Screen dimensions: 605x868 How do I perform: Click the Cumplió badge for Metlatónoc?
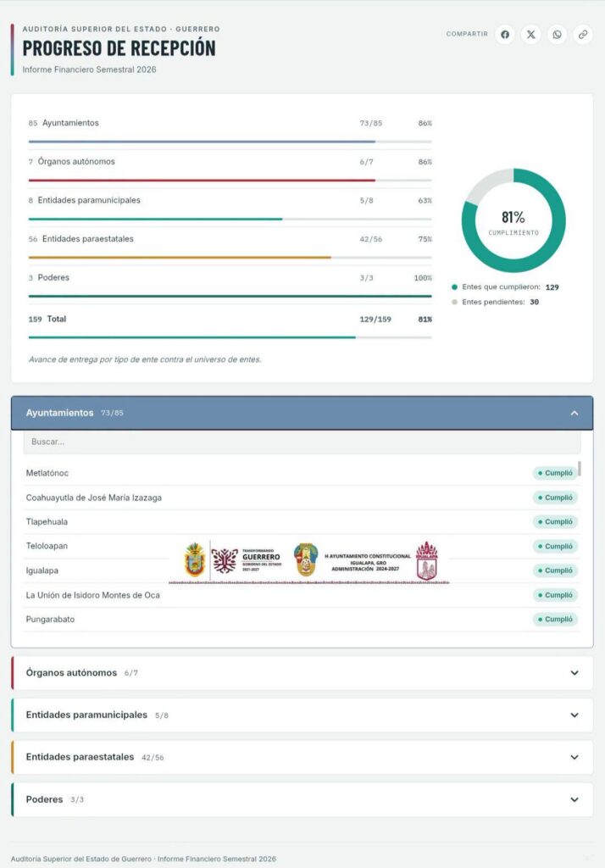(x=555, y=473)
